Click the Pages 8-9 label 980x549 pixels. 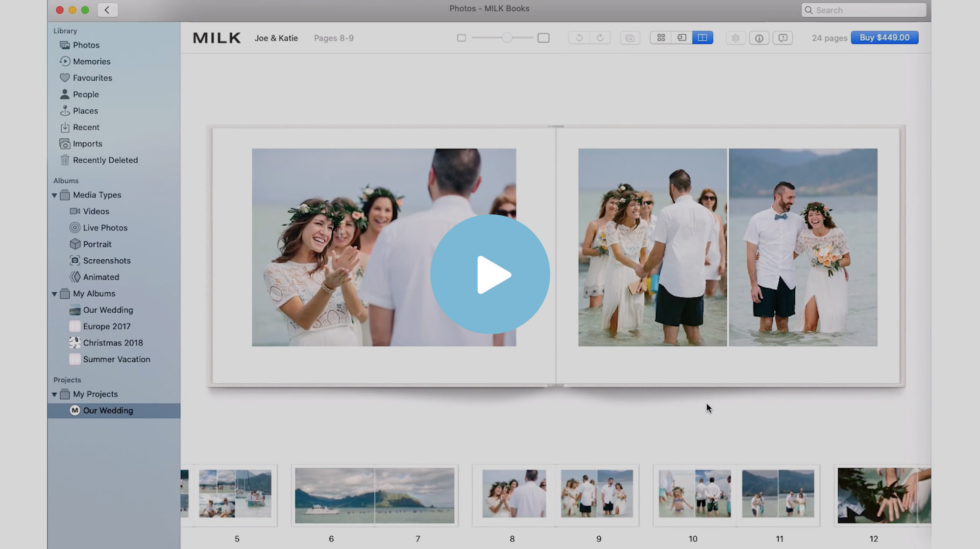click(334, 38)
